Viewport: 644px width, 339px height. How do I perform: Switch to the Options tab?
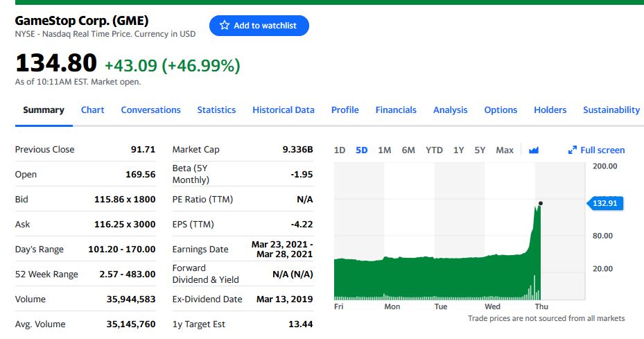tap(501, 110)
